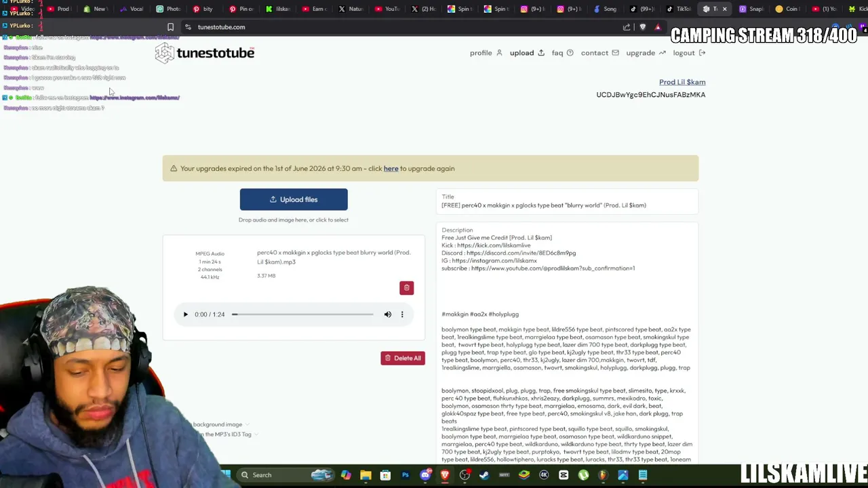
Task: Open Copilot from the taskbar
Action: click(x=346, y=475)
